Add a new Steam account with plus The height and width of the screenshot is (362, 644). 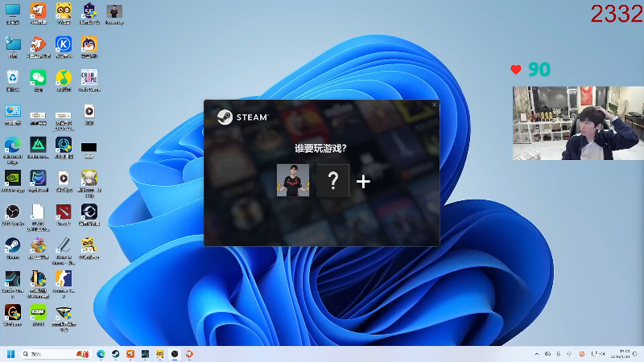tap(363, 182)
